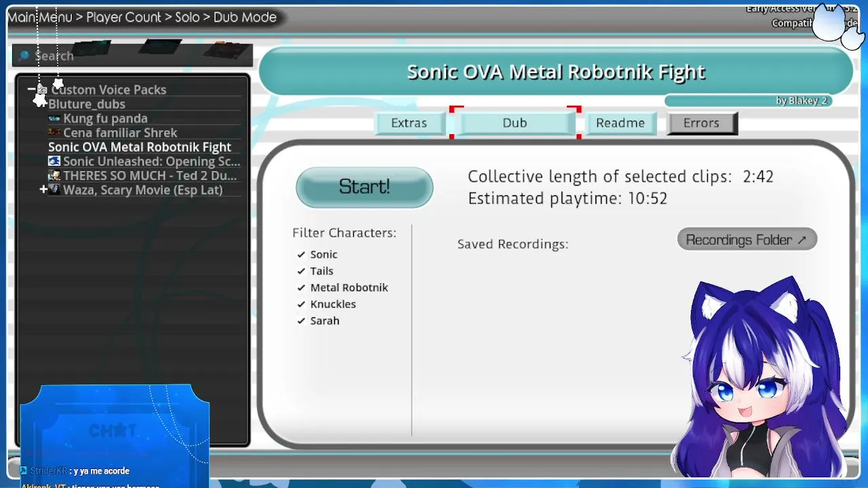Uncheck the Tails character filter
The width and height of the screenshot is (868, 488).
(301, 271)
